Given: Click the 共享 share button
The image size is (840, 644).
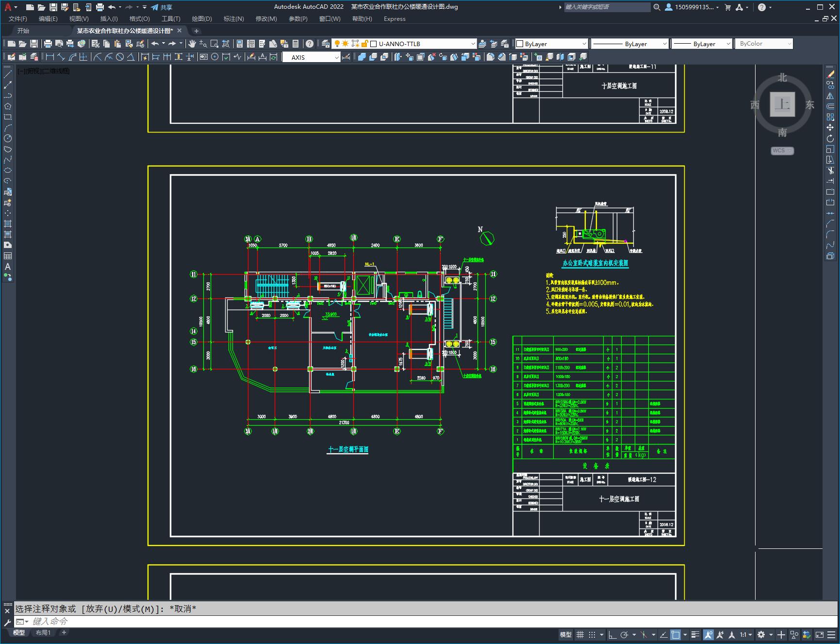Looking at the screenshot, I should 162,7.
